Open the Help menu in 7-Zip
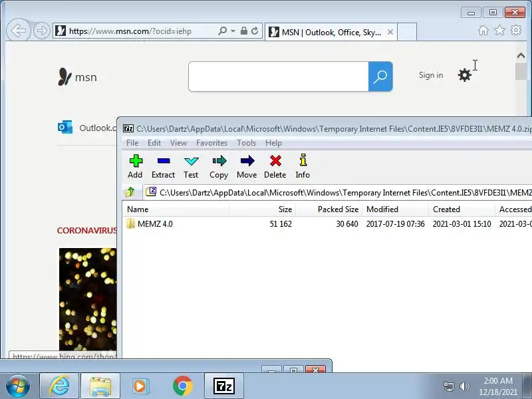Image resolution: width=532 pixels, height=399 pixels. [273, 143]
